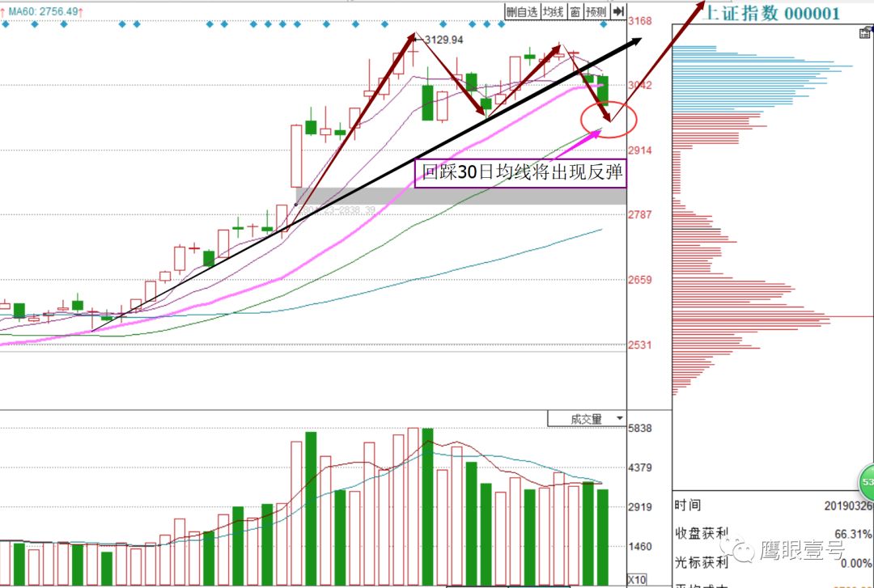Click the 3042 price axis value

[x=640, y=85]
